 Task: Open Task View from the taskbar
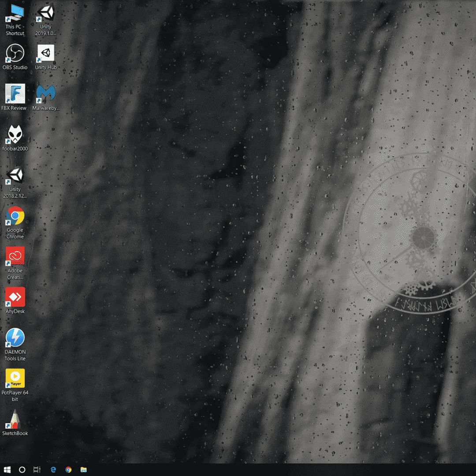tap(37, 470)
